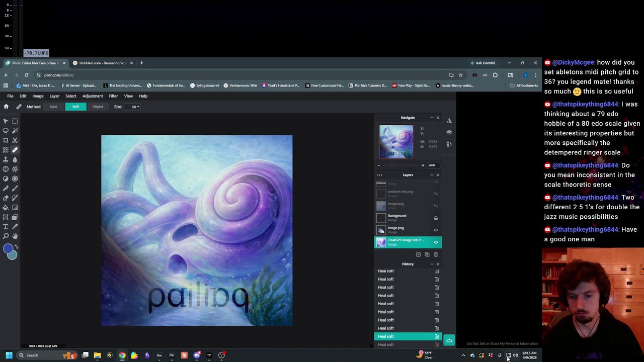Click the light blue background color swatch
Screen dimensions: 644x362
coord(13,255)
